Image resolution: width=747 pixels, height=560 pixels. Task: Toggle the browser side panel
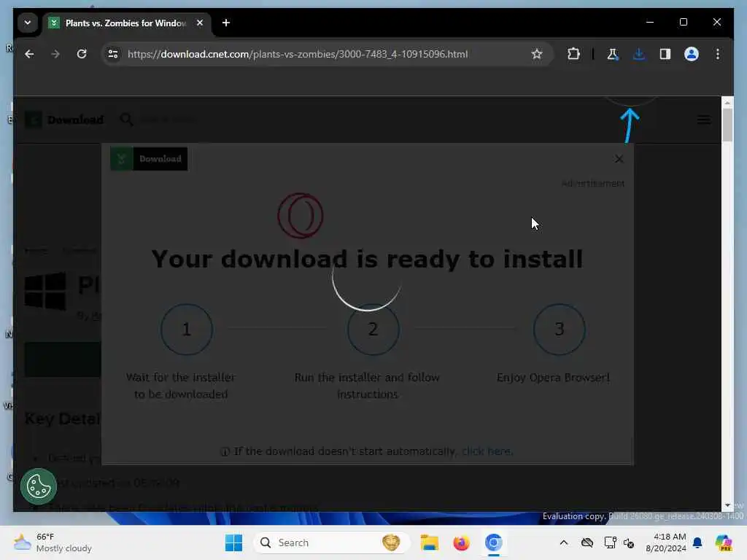(x=665, y=54)
